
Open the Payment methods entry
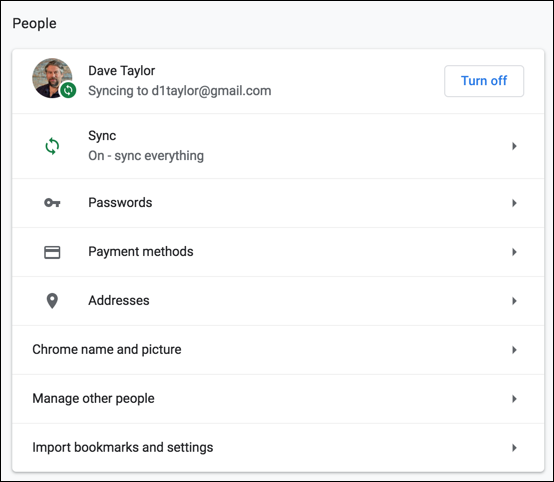(278, 252)
